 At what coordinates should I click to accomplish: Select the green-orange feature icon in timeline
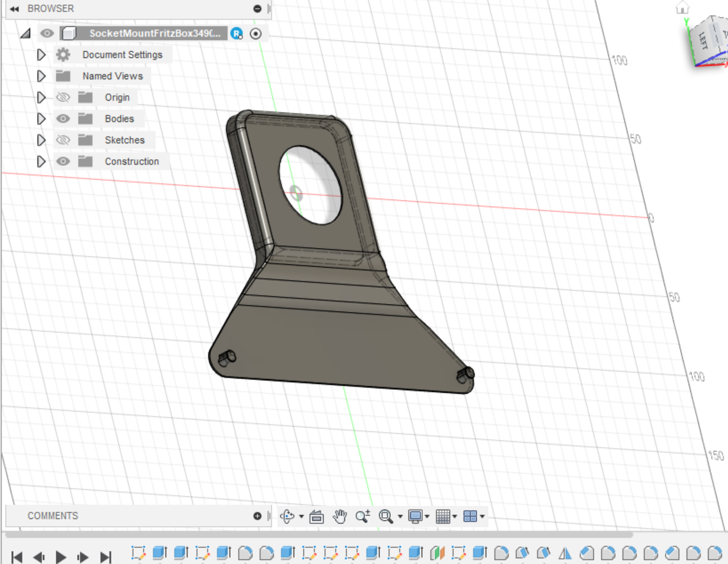point(438,555)
